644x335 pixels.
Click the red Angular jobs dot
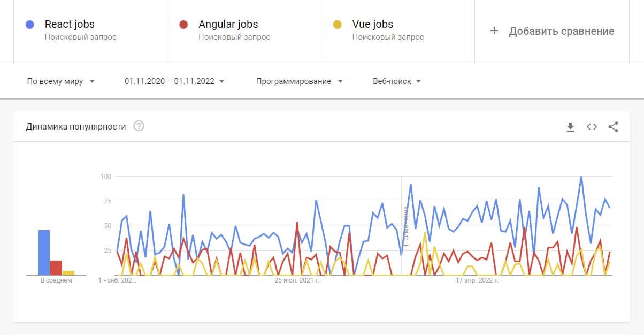183,25
